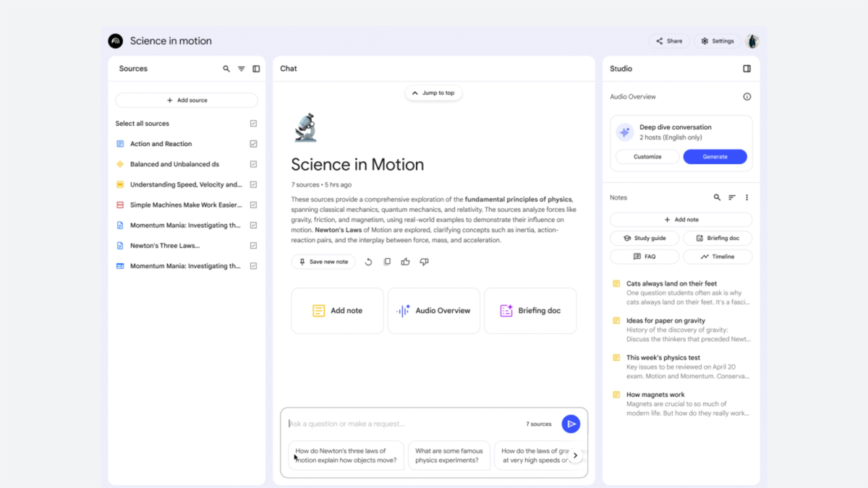This screenshot has height=488, width=868.
Task: Uncheck the Action and Reaction source
Action: pos(252,143)
